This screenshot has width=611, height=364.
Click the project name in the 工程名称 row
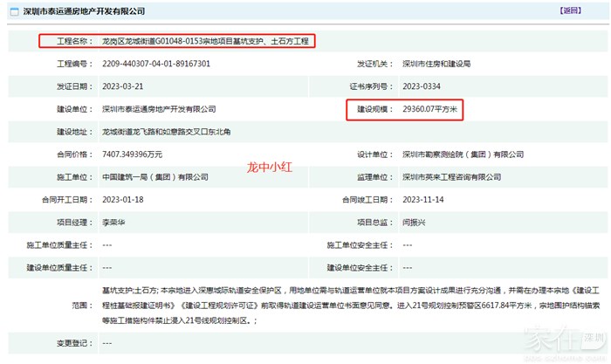tap(205, 41)
